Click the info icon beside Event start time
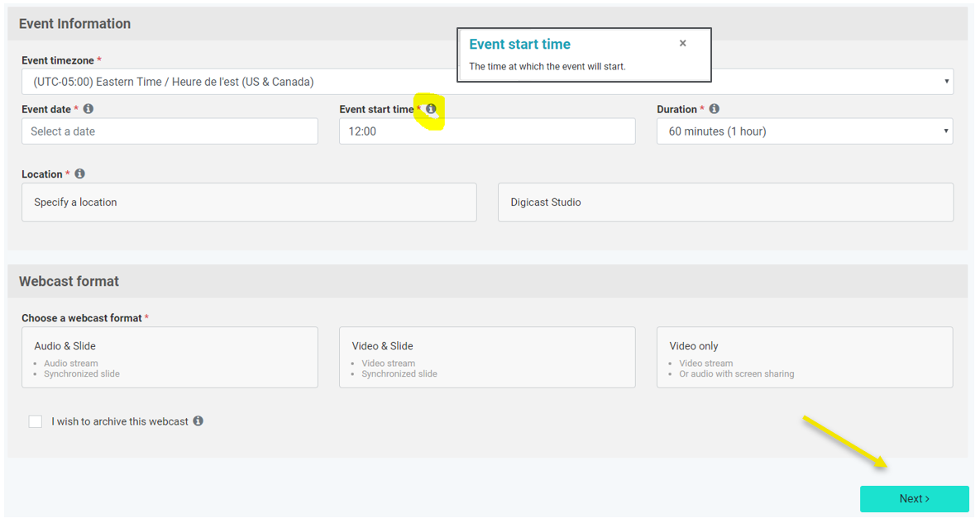980x523 pixels. 431,109
